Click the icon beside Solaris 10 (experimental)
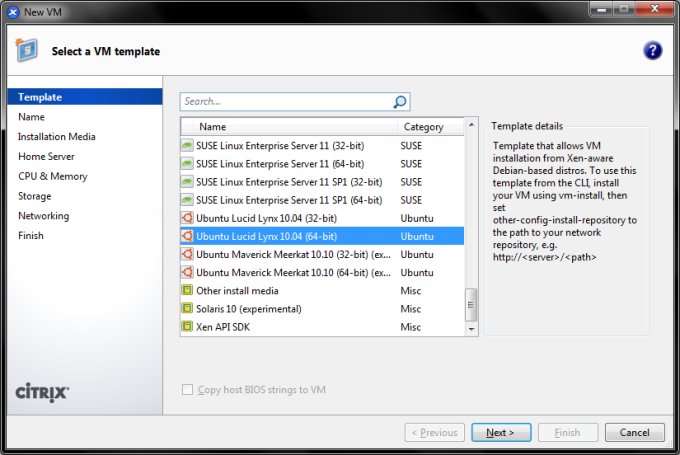Screen dimensions: 680x455 (x=187, y=308)
